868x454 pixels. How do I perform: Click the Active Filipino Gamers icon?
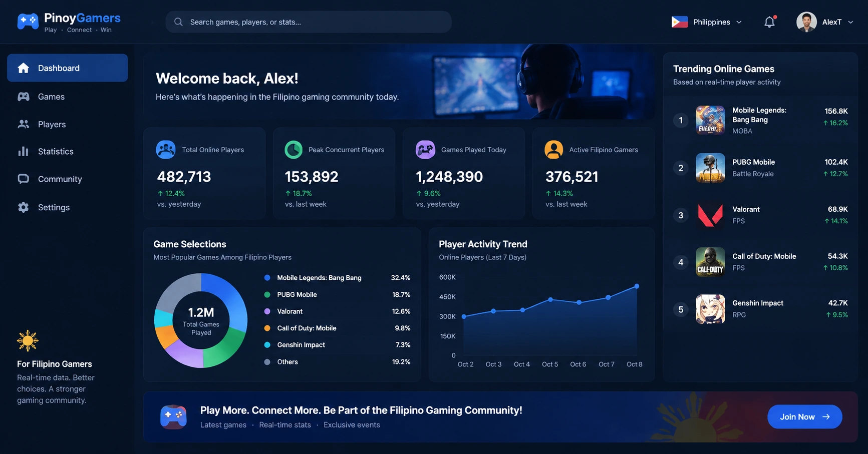554,150
